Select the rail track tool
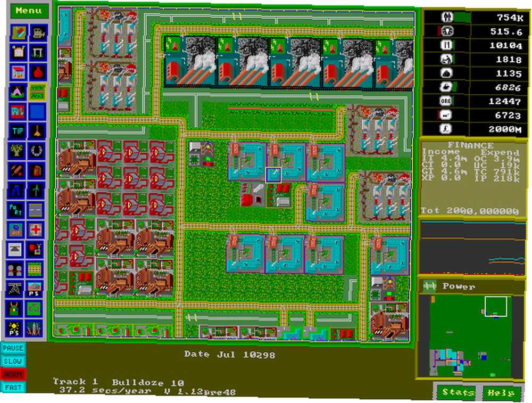The height and width of the screenshot is (403, 532). click(35, 269)
